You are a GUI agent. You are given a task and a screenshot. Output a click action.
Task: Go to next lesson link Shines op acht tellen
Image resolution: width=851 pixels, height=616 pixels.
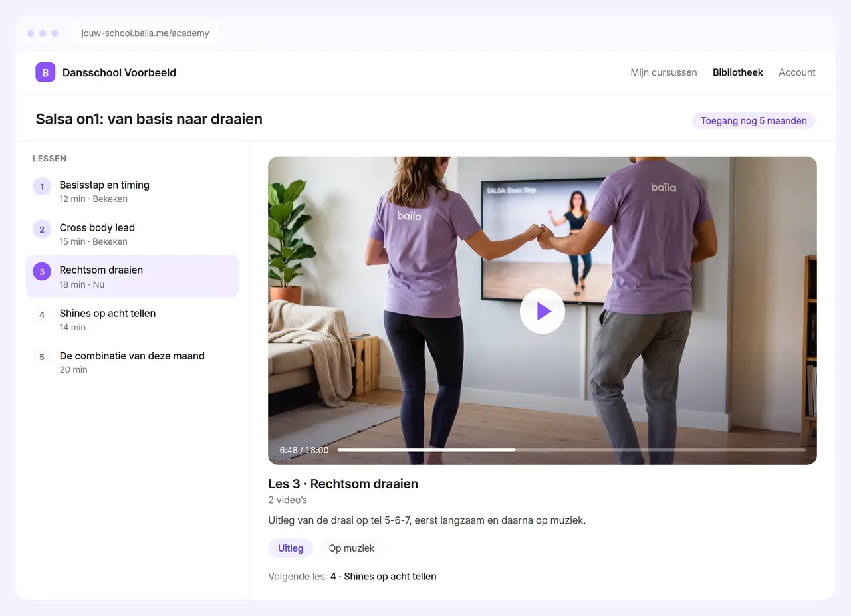[x=384, y=576]
